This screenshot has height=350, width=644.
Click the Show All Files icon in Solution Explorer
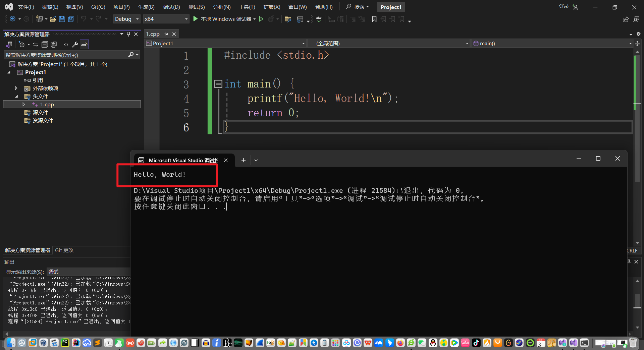(x=54, y=45)
